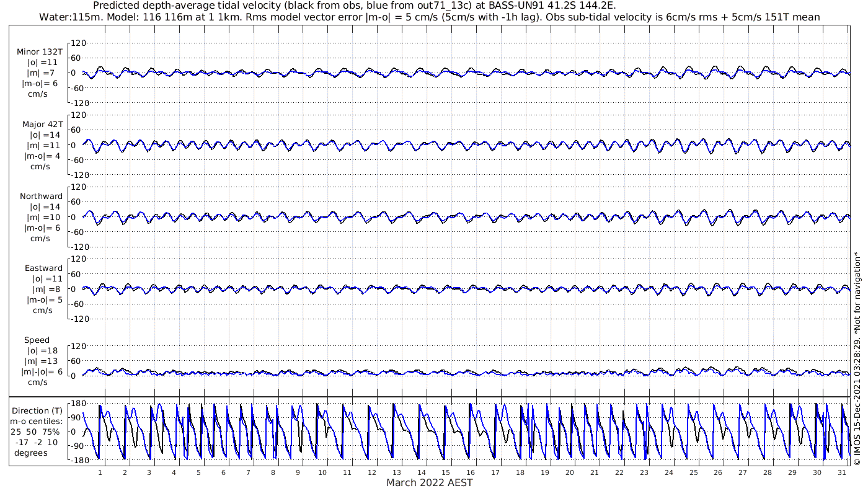Select the "Minor 132T" panel label
Image resolution: width=868 pixels, height=496 pixels.
point(40,52)
